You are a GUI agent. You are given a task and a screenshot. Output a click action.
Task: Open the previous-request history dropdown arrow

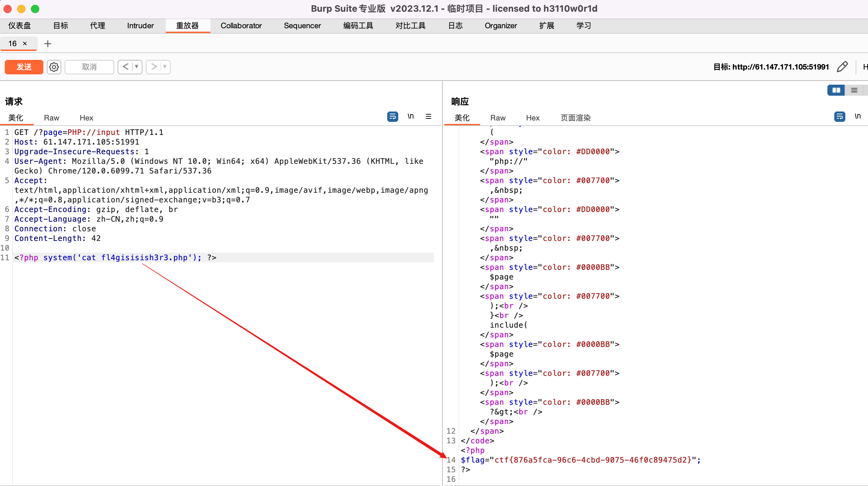[136, 67]
